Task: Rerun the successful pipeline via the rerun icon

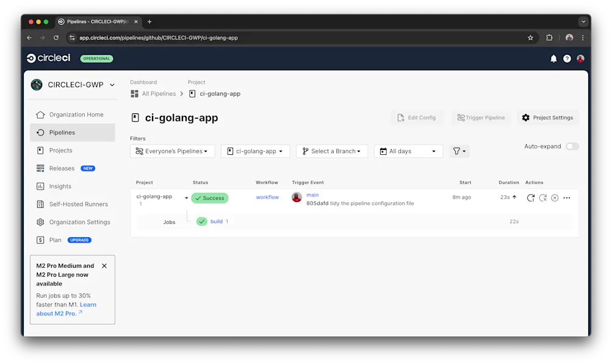Action: click(530, 197)
